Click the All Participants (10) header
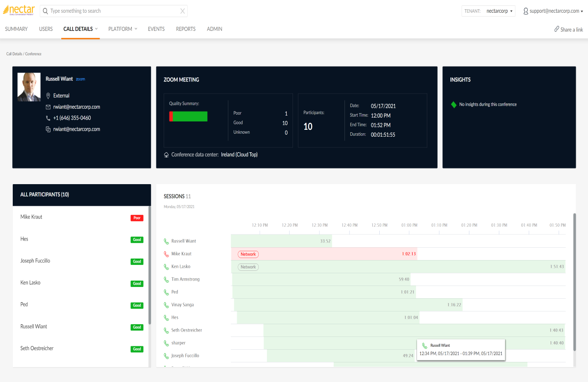 (81, 195)
